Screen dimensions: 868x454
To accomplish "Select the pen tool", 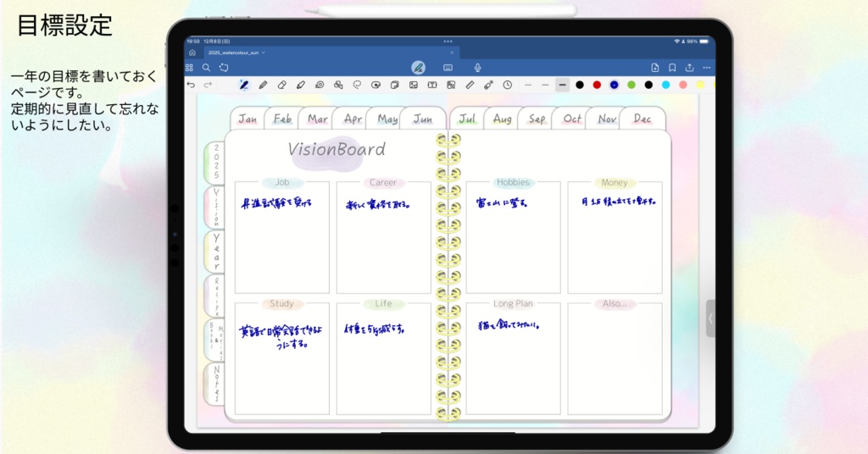I will click(243, 85).
